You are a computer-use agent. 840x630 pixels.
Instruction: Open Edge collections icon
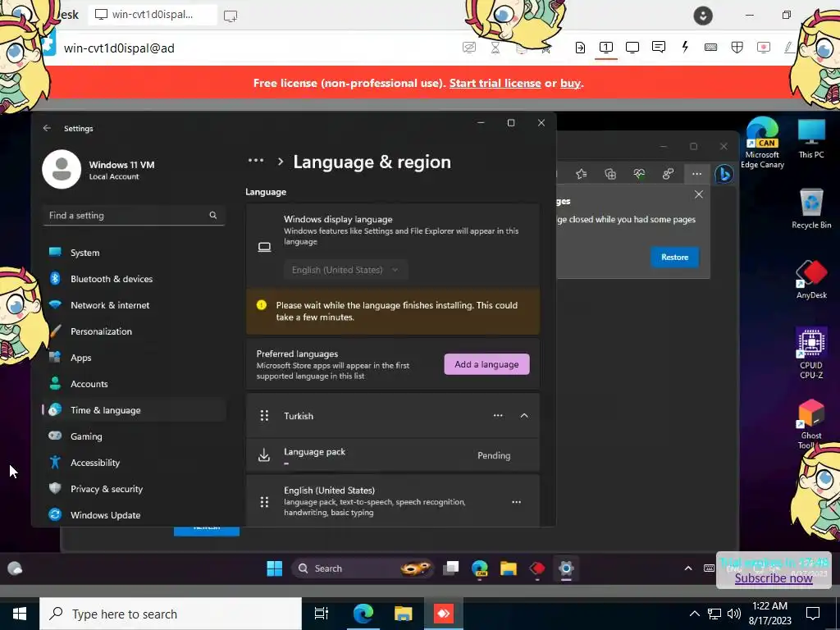point(610,174)
